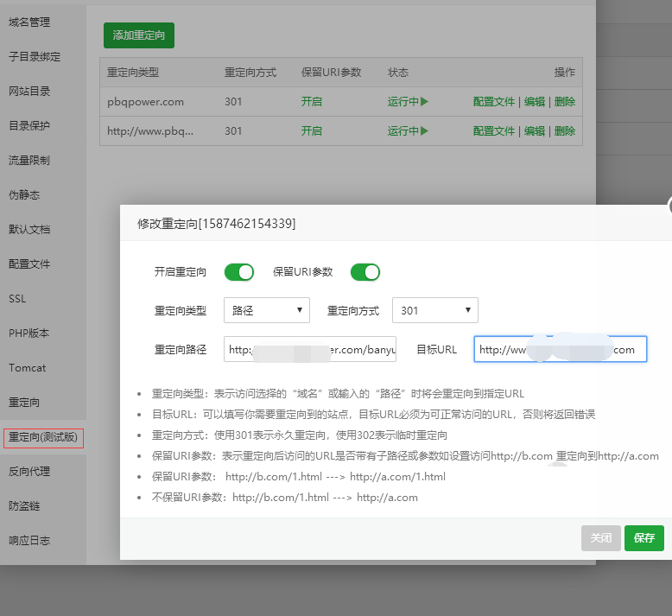This screenshot has width=672, height=616.
Task: Click 编辑 link in pbqpower.com row
Action: tap(535, 102)
